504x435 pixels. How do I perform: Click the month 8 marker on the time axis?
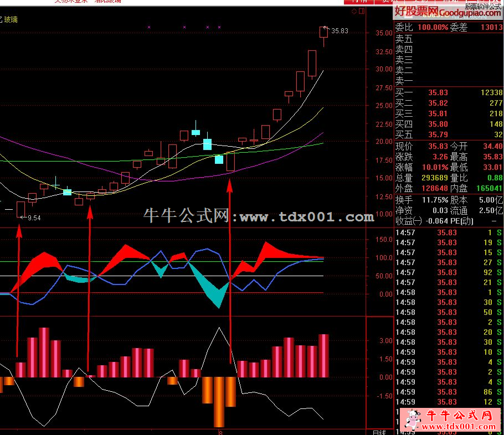pos(220,432)
